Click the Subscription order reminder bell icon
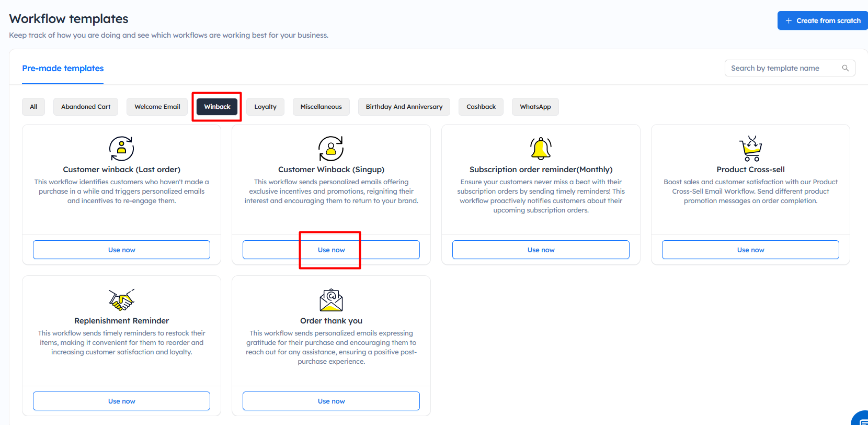 541,149
